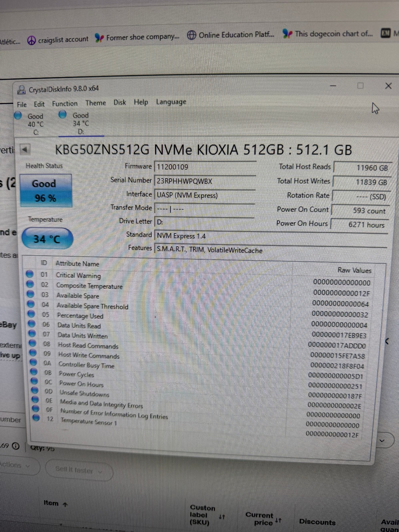Viewport: 399px width, 532px height.
Task: Click the Good 96 % health status button
Action: (x=46, y=191)
